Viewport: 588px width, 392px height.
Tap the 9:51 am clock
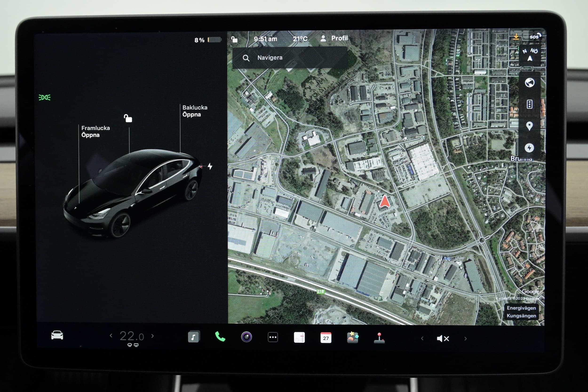(266, 39)
